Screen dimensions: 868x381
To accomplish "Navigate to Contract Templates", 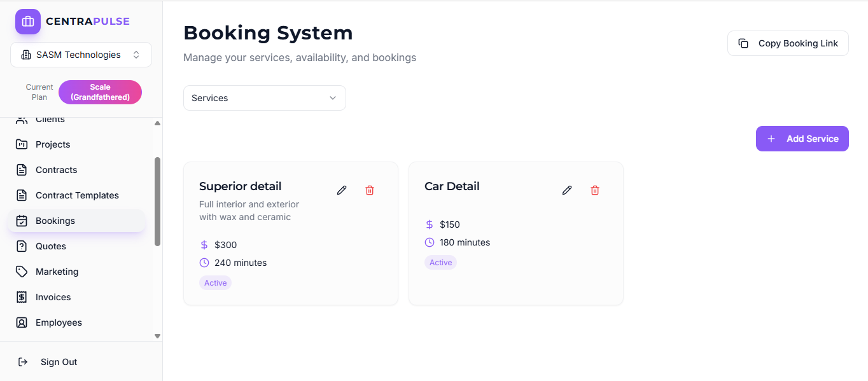I will (77, 195).
